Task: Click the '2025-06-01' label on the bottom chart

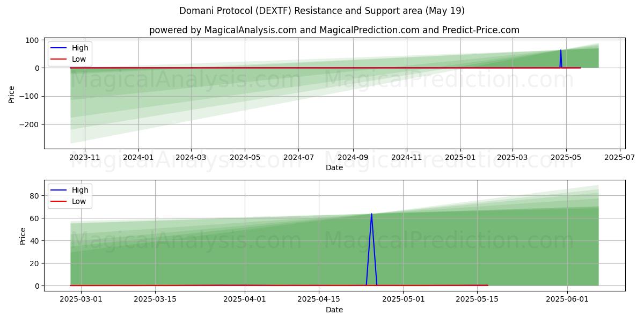Action: (567, 299)
